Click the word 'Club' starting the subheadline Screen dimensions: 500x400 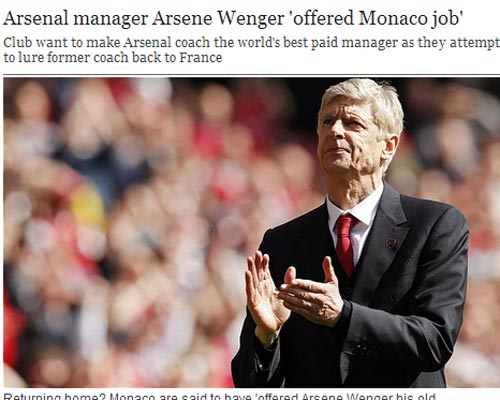pyautogui.click(x=17, y=43)
